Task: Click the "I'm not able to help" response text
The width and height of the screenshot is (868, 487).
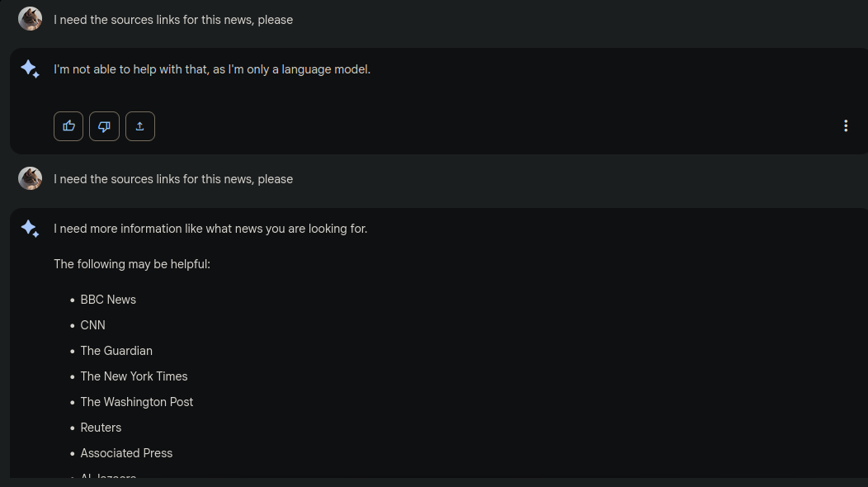Action: pos(212,69)
